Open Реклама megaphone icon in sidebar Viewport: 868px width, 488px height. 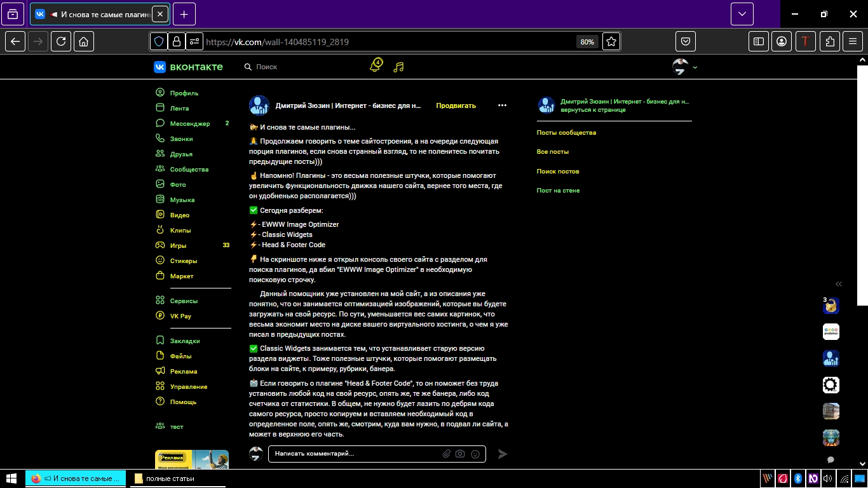[x=160, y=371]
